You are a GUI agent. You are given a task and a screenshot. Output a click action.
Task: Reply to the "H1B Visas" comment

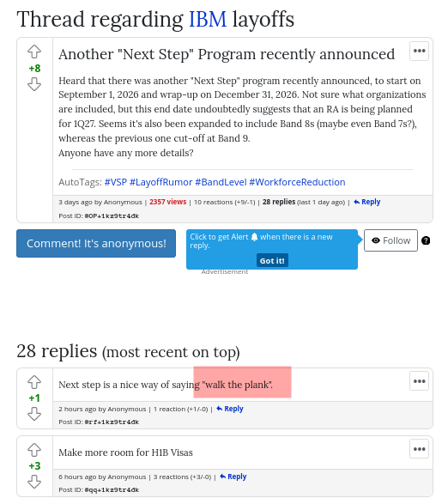(233, 477)
